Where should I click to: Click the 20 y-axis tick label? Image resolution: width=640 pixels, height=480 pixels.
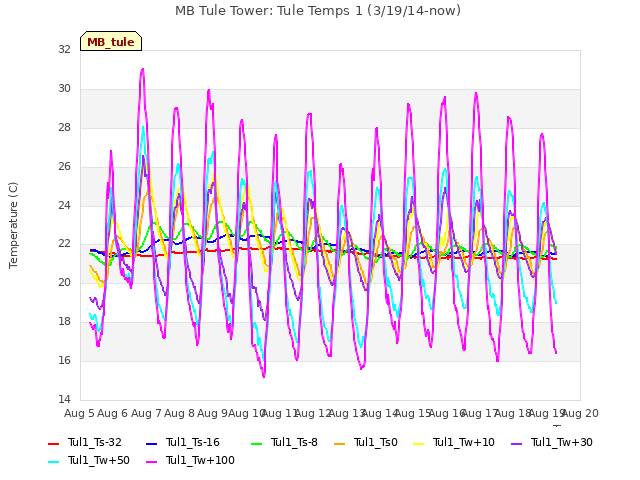click(x=64, y=282)
